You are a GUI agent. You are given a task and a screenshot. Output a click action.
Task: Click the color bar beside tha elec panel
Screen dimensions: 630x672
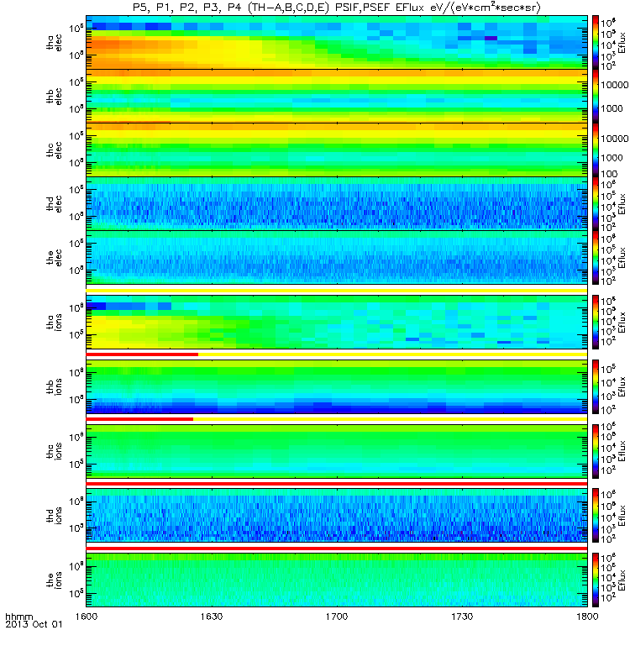click(596, 43)
